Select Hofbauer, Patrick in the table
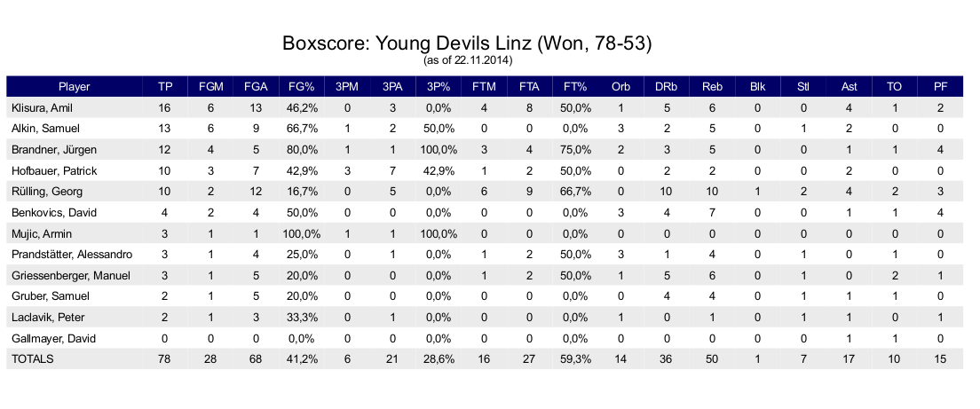980x409 pixels. tap(54, 170)
